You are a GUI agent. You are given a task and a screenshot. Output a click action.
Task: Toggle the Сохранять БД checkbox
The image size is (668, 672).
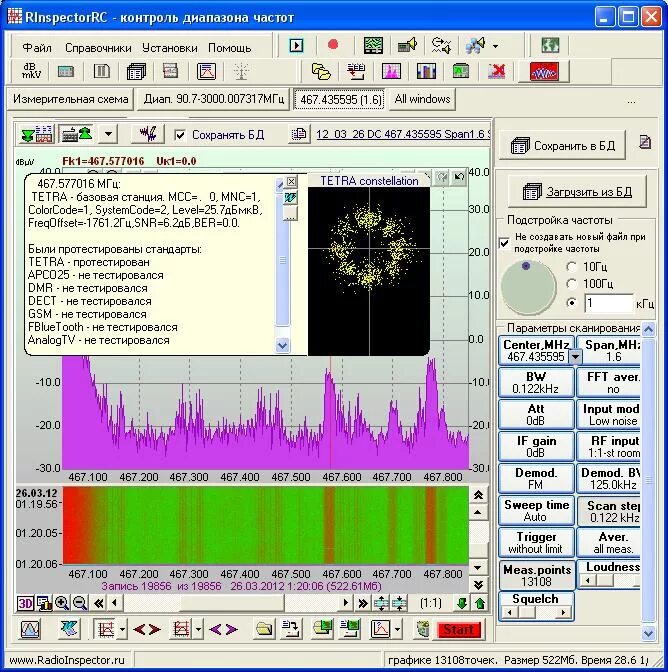point(180,135)
